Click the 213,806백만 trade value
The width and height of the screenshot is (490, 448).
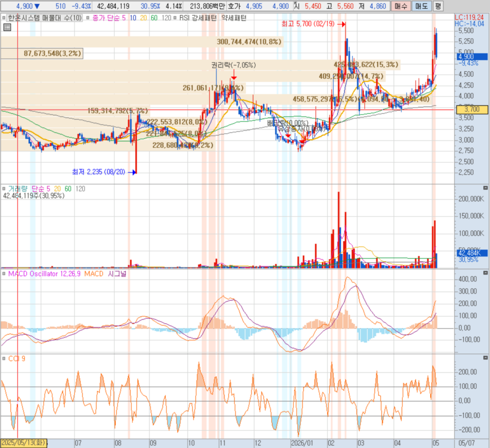(x=207, y=6)
